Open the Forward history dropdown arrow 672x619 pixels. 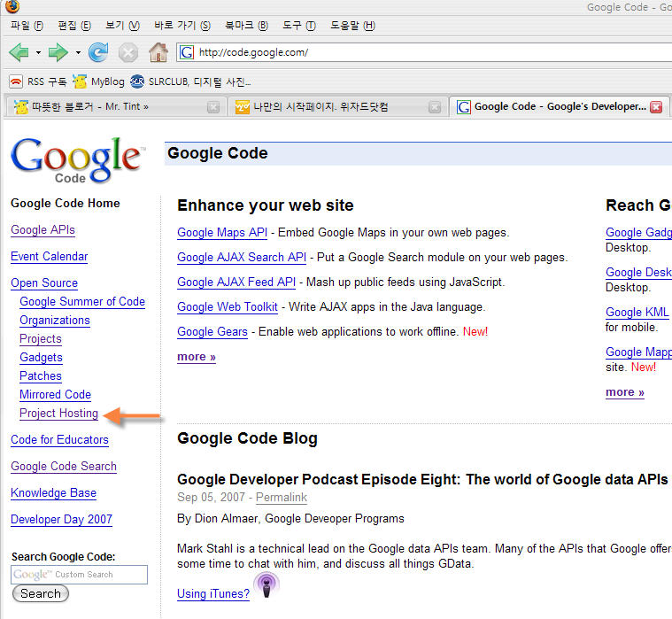click(78, 53)
